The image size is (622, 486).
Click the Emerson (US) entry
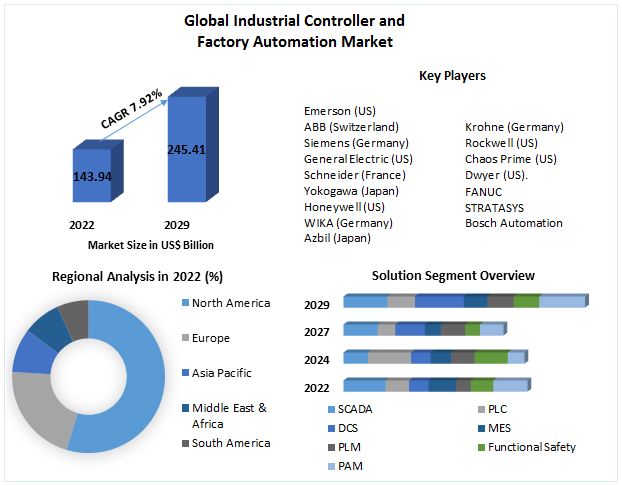coord(339,111)
